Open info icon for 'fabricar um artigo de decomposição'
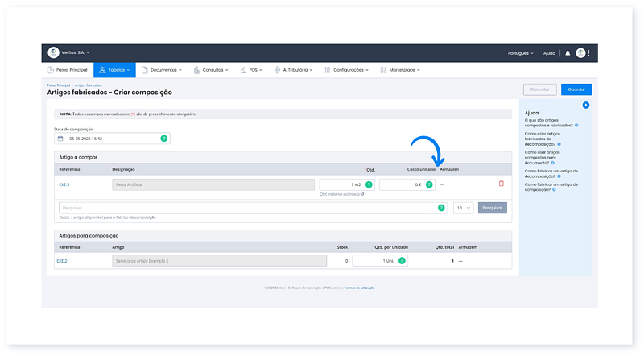The height and width of the screenshot is (356, 644). coord(559,176)
